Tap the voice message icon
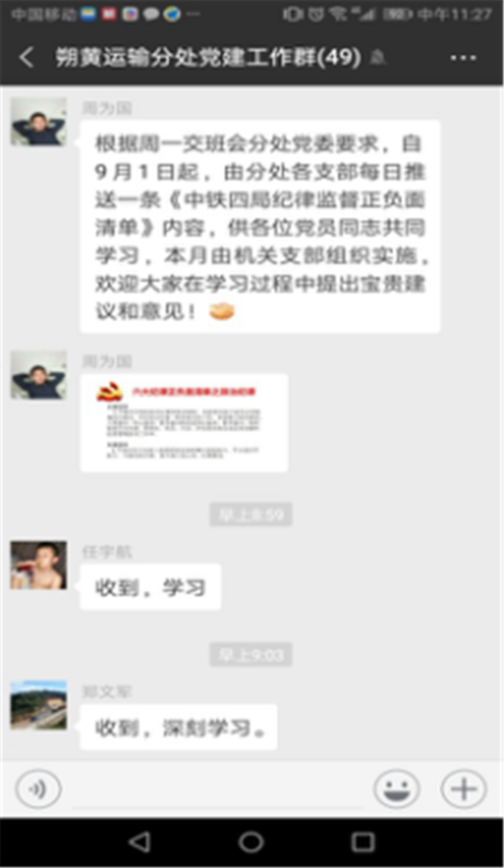 pyautogui.click(x=38, y=789)
